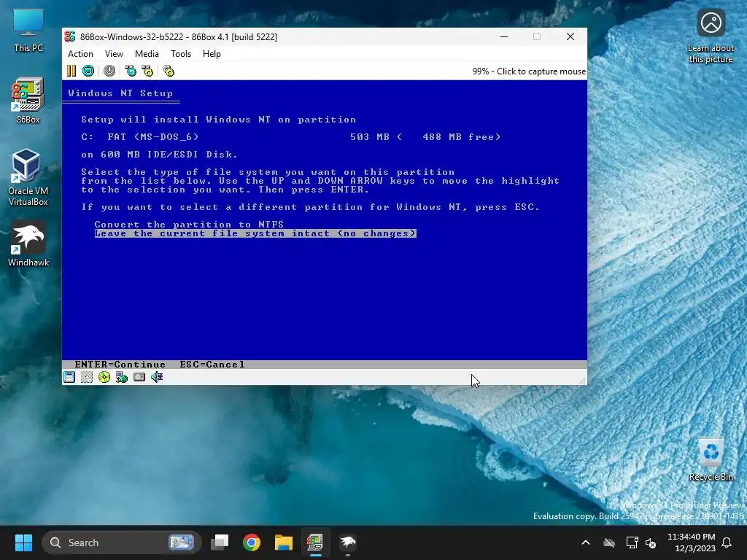Image resolution: width=747 pixels, height=560 pixels.
Task: Open the Help menu
Action: tap(212, 54)
